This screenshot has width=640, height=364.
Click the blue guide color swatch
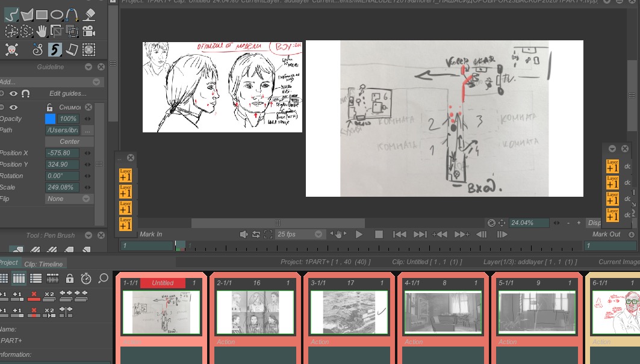pos(50,119)
